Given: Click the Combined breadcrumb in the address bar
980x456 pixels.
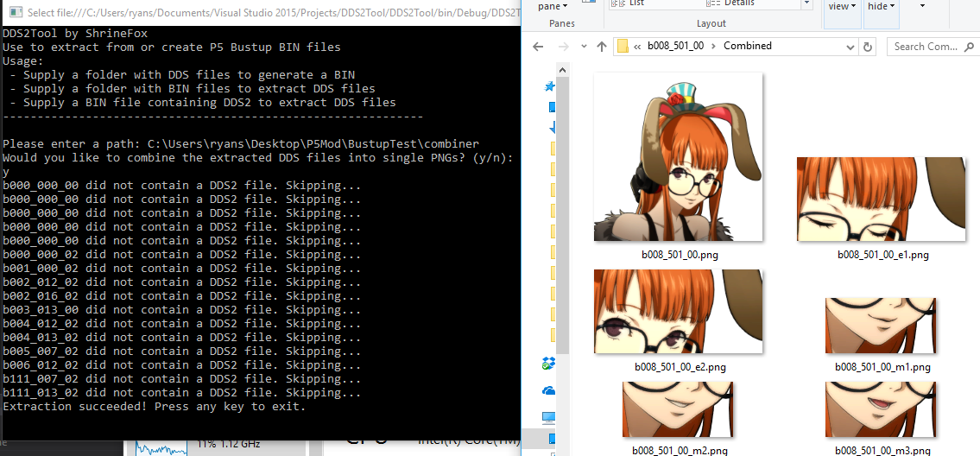Looking at the screenshot, I should tap(748, 46).
